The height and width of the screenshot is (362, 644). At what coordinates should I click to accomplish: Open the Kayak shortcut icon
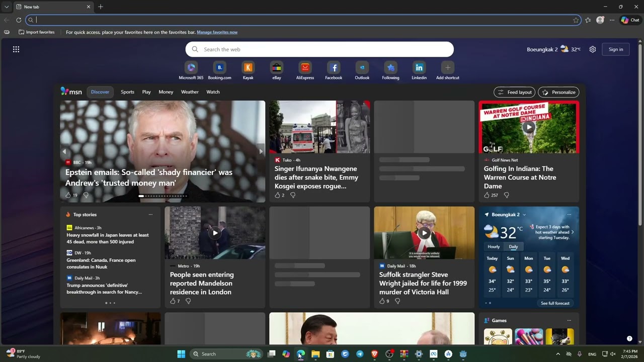point(248,67)
